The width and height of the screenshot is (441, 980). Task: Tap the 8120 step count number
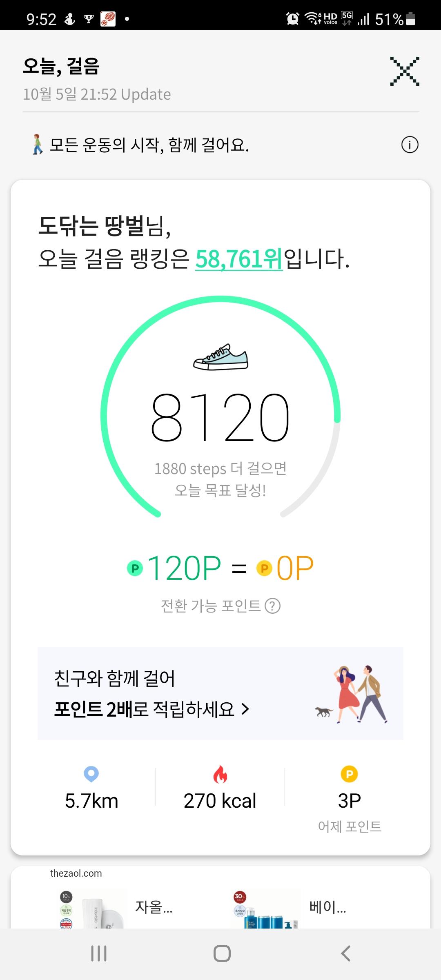coord(220,417)
